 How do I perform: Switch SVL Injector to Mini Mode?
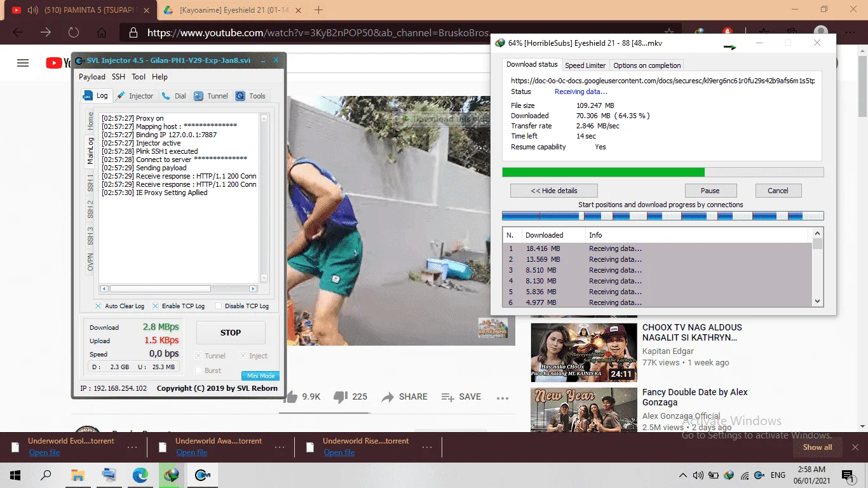pos(261,376)
